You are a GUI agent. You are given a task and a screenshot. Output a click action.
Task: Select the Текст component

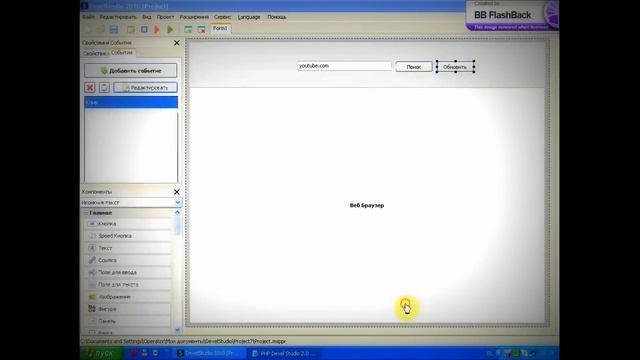[128, 248]
